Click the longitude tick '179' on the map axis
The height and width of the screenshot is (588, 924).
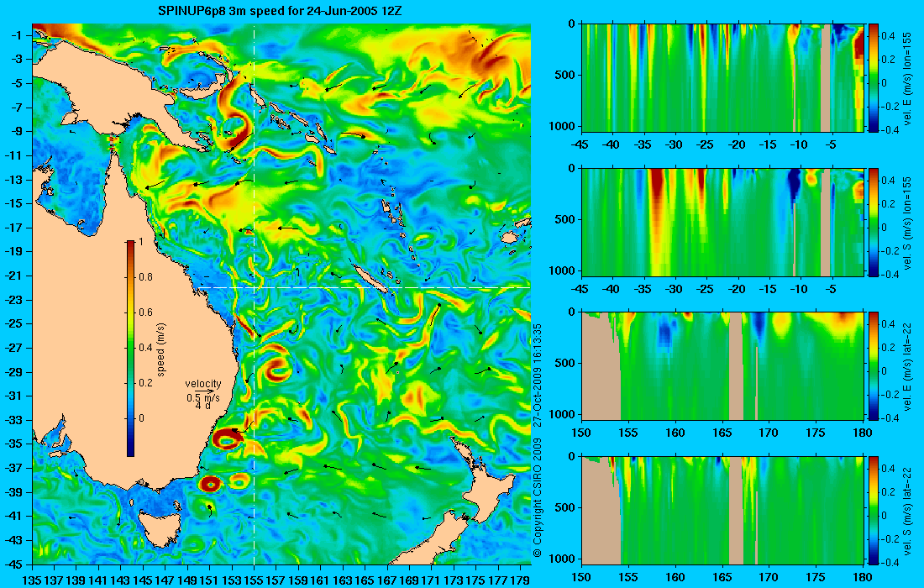point(521,580)
